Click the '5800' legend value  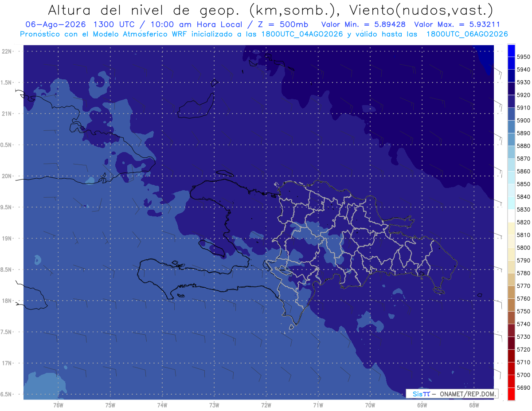pos(523,248)
